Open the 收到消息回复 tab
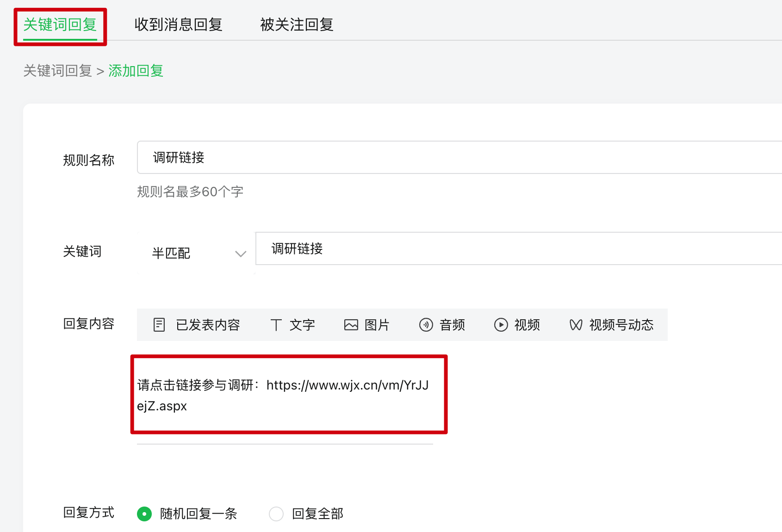 178,25
